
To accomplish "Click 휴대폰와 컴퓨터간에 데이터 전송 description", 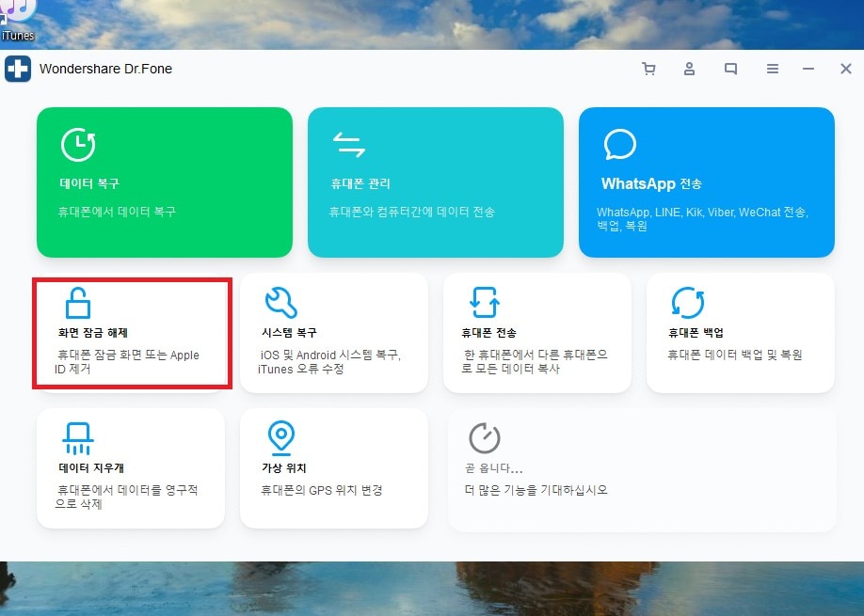I will click(411, 212).
